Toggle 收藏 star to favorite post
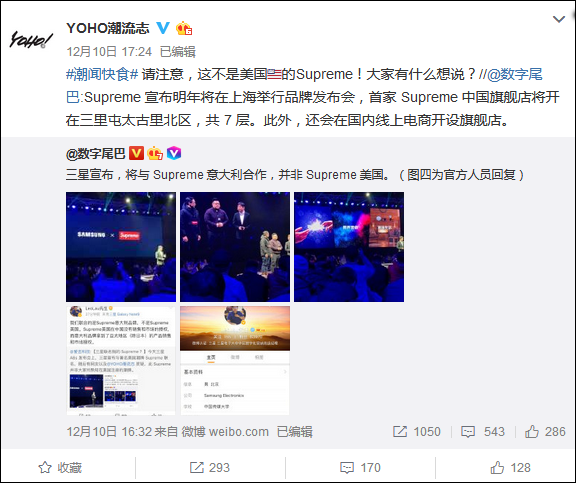Screen dimensions: 576x483 (x=60, y=468)
